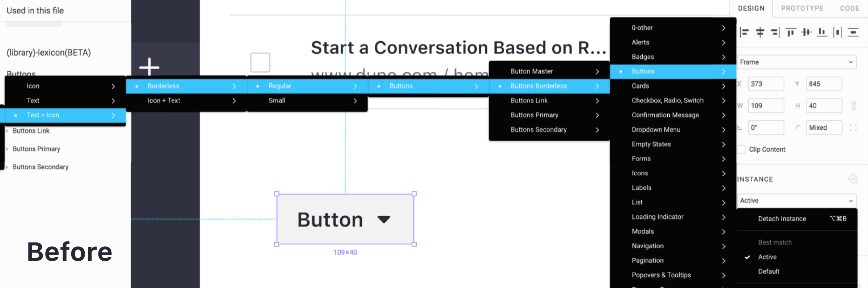The height and width of the screenshot is (288, 868).
Task: Click the align bottom icon
Action: (x=822, y=33)
